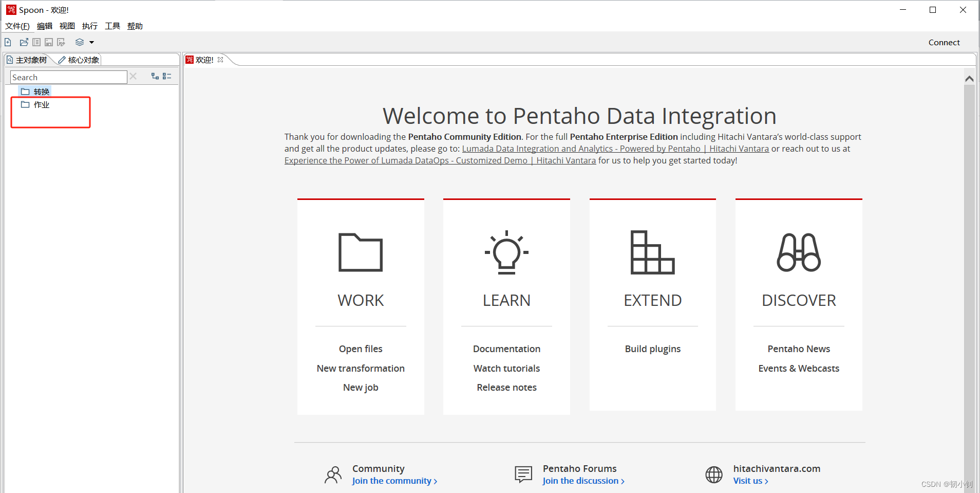
Task: Clear the search field with X
Action: point(133,76)
